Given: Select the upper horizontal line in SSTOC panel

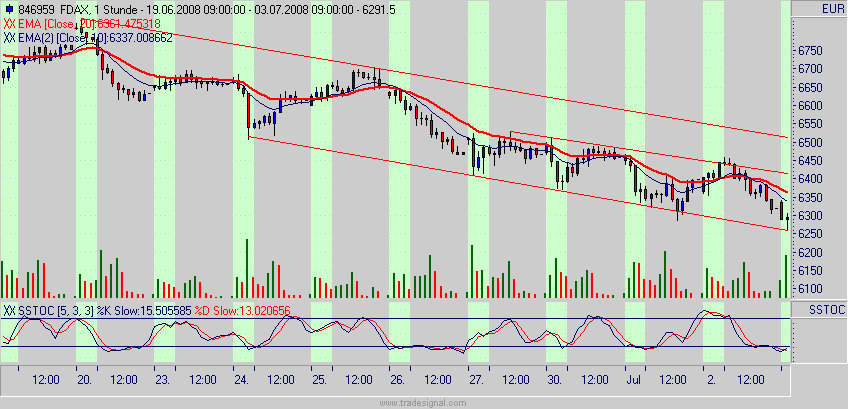Looking at the screenshot, I should 395,319.
